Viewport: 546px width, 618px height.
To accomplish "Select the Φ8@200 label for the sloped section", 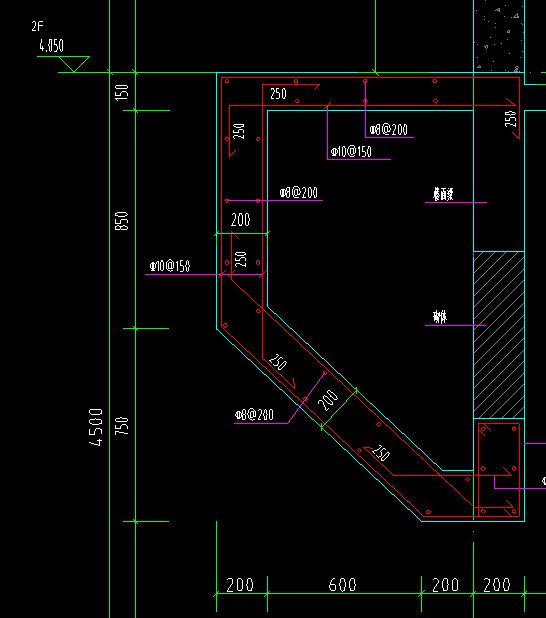I will [x=254, y=415].
